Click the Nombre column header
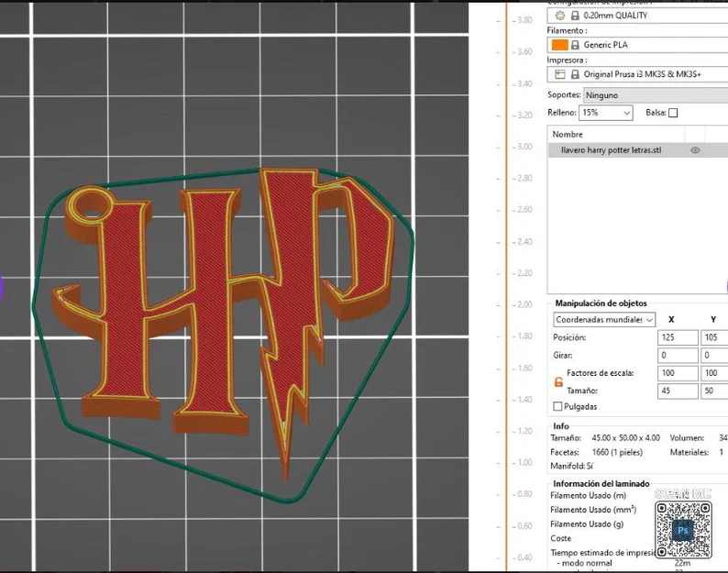The height and width of the screenshot is (573, 728). pyautogui.click(x=568, y=134)
